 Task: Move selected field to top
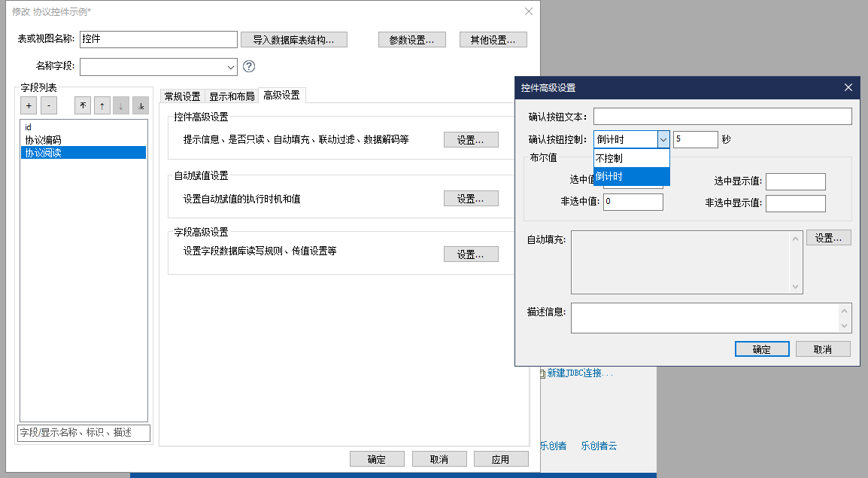tap(82, 106)
